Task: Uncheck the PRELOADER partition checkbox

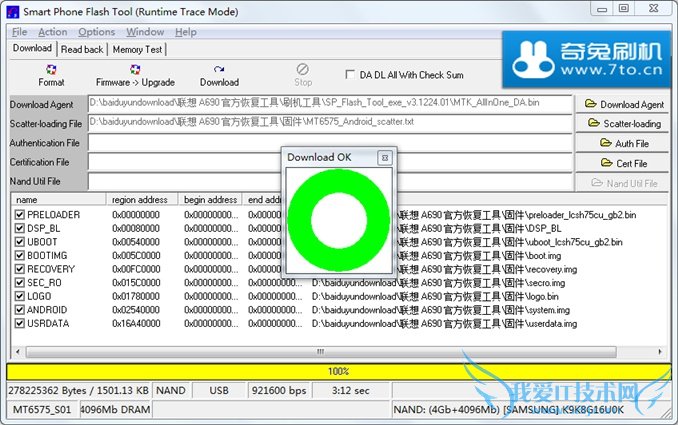Action: tap(19, 215)
